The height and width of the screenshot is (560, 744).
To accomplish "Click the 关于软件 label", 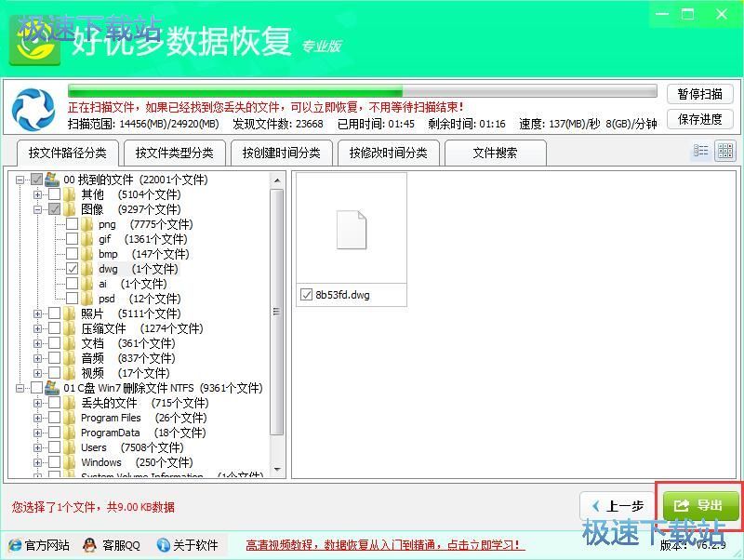I will click(195, 545).
